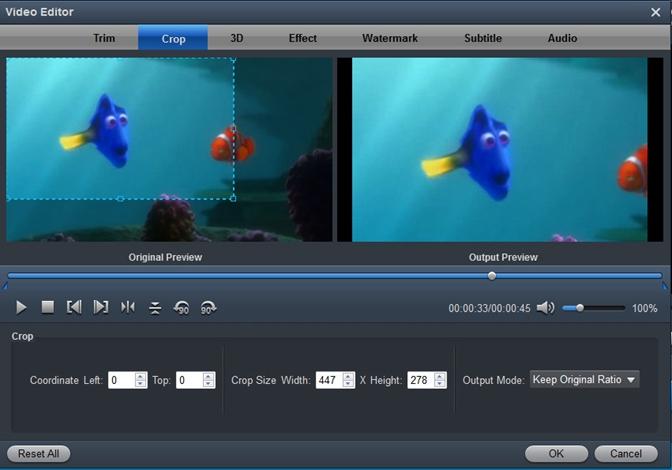Open the Audio tab

click(x=562, y=38)
